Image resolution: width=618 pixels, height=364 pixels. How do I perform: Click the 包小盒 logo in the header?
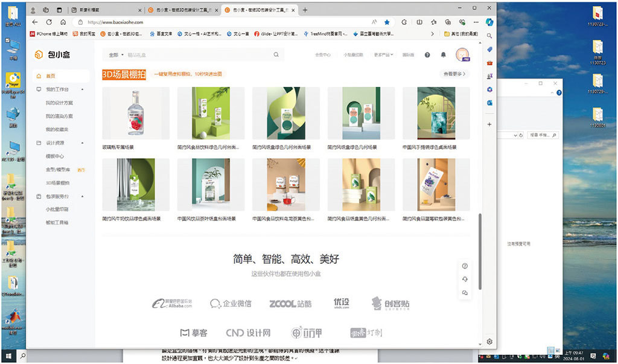(53, 54)
